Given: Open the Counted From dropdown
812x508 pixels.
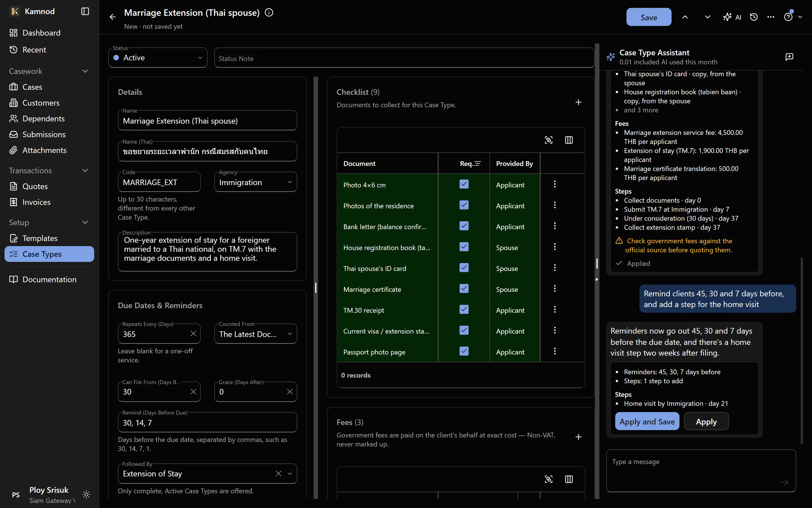Looking at the screenshot, I should [255, 334].
